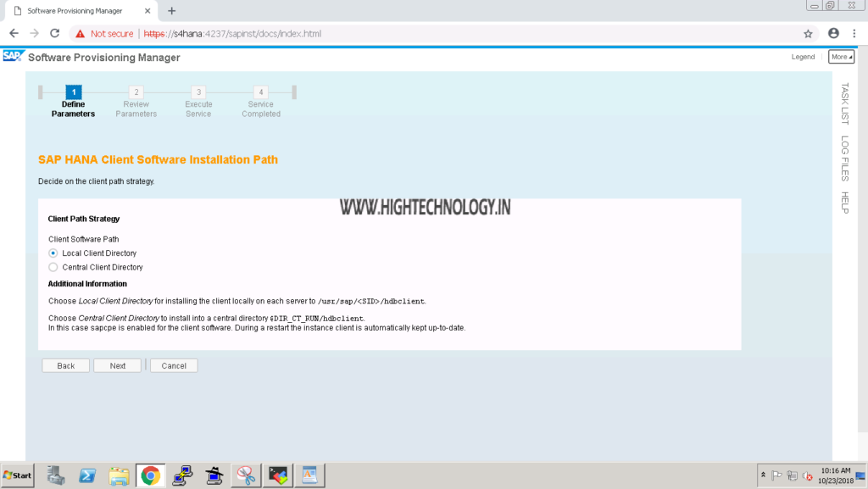Click the Back button
868x489 pixels.
pyautogui.click(x=66, y=365)
